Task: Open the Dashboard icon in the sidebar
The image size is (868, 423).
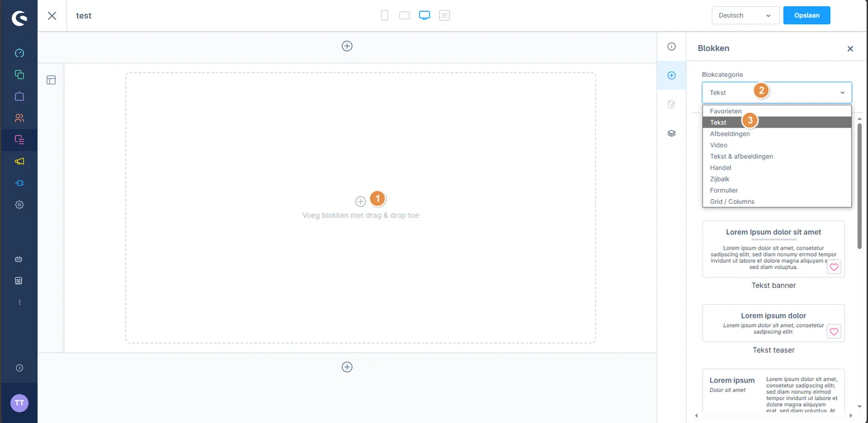Action: 19,53
